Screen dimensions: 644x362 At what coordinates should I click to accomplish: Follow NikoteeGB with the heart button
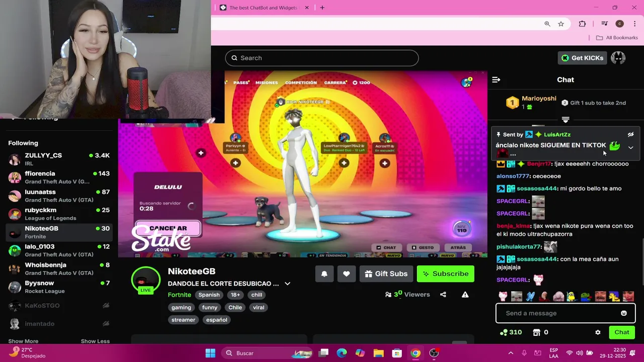[346, 274]
